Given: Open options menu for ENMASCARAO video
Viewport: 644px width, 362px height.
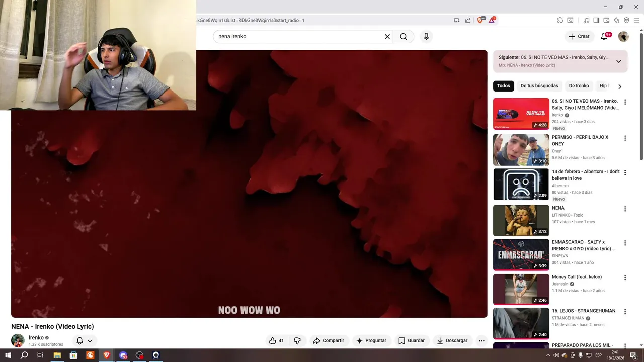Looking at the screenshot, I should tap(625, 243).
